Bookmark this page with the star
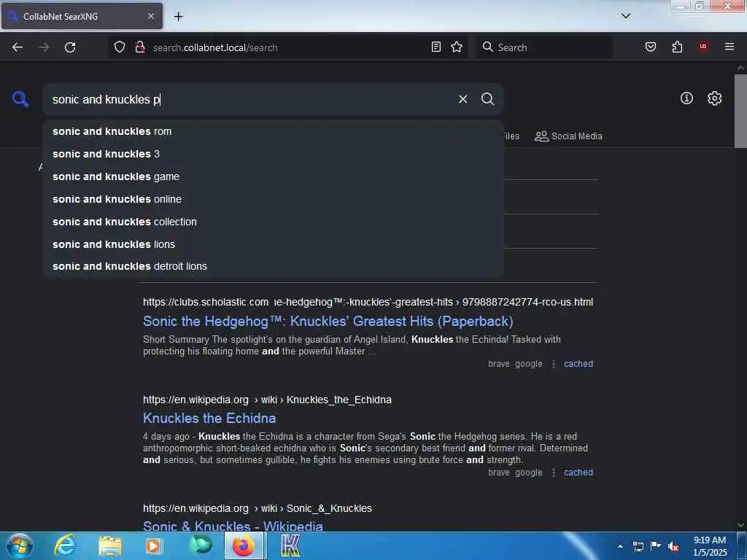747x560 pixels. click(x=457, y=47)
